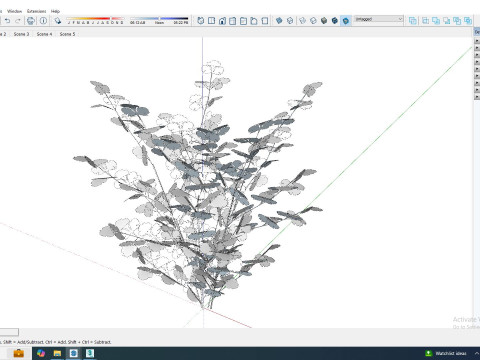This screenshot has height=360, width=480.
Task: Select Shaded With Textures style
Action: pyautogui.click(x=335, y=21)
